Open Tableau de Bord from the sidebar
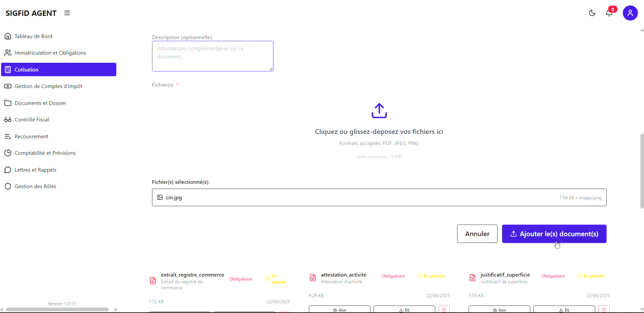The width and height of the screenshot is (644, 313). (33, 36)
